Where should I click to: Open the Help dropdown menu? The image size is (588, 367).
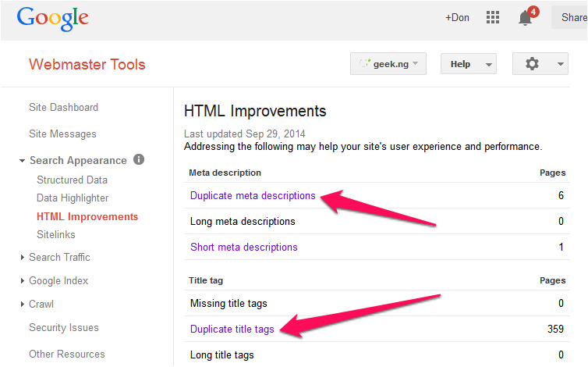click(x=469, y=64)
